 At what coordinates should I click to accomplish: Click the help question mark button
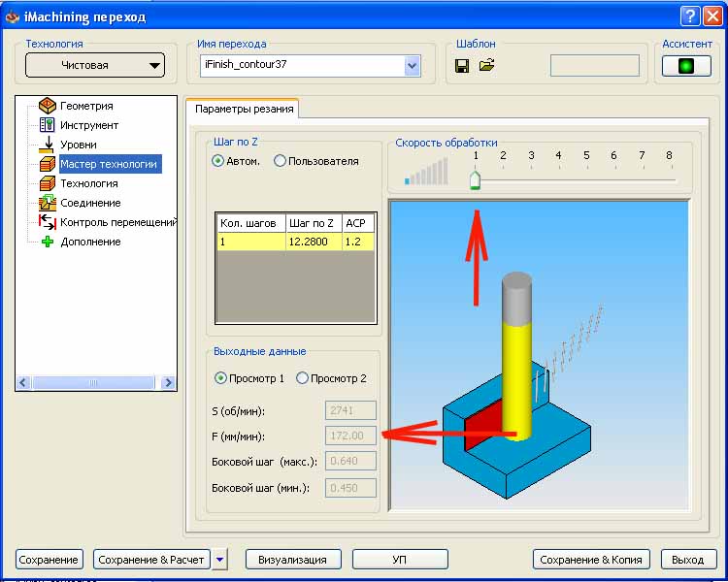tap(690, 16)
